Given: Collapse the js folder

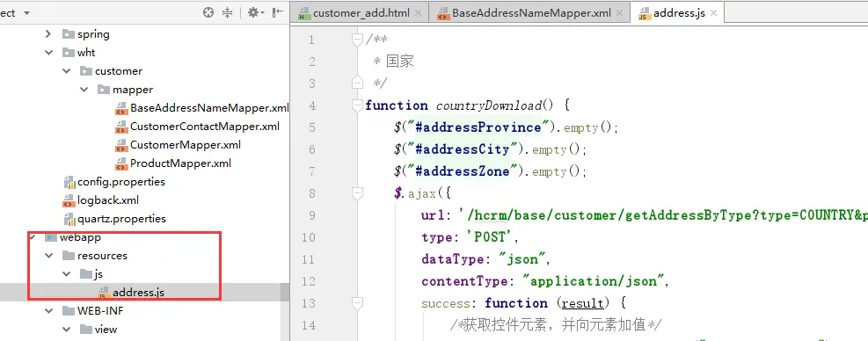Looking at the screenshot, I should click(x=67, y=274).
